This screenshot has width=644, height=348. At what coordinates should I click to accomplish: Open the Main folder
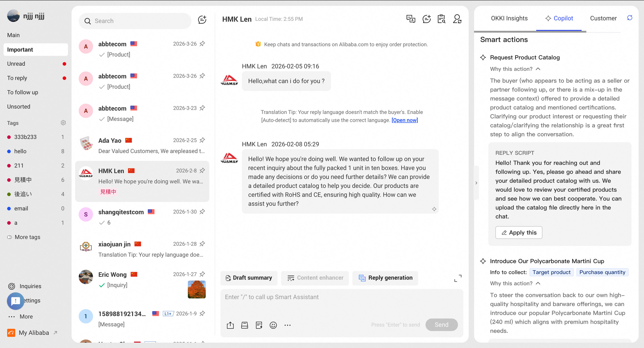pos(36,35)
